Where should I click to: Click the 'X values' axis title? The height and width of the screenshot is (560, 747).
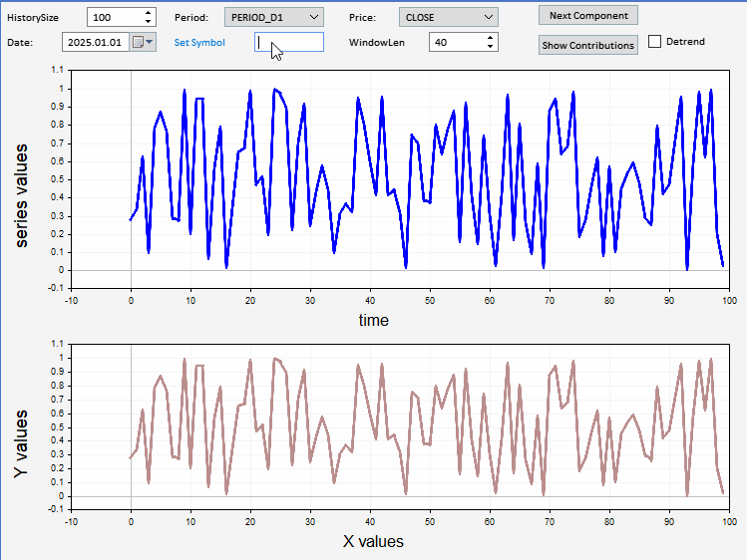point(373,541)
